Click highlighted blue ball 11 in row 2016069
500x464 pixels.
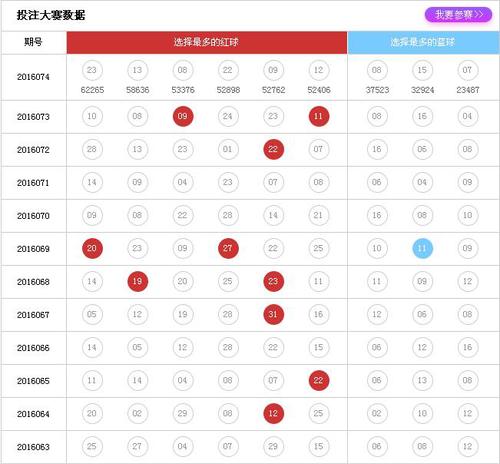(422, 248)
